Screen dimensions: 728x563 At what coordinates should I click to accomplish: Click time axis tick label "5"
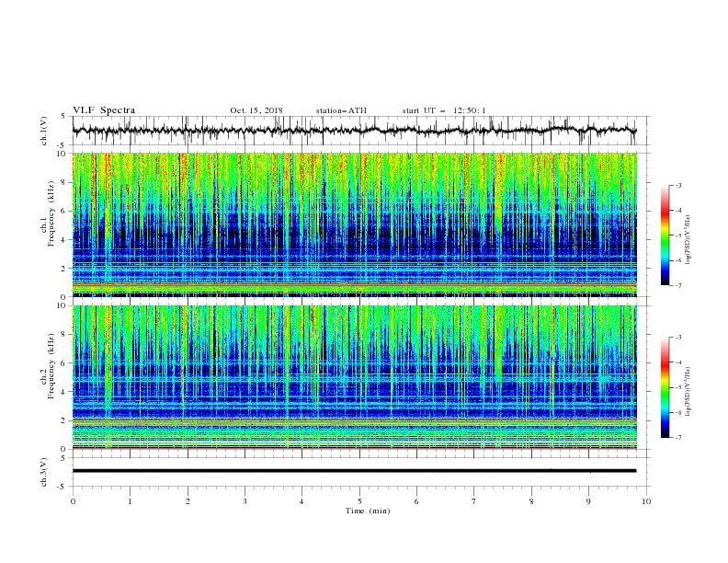point(359,501)
